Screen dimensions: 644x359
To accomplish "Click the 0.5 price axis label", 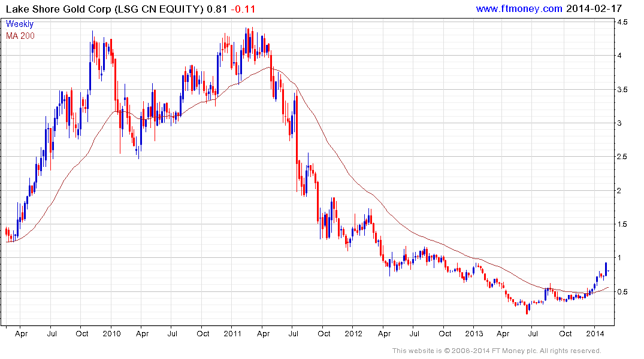I will pos(622,292).
